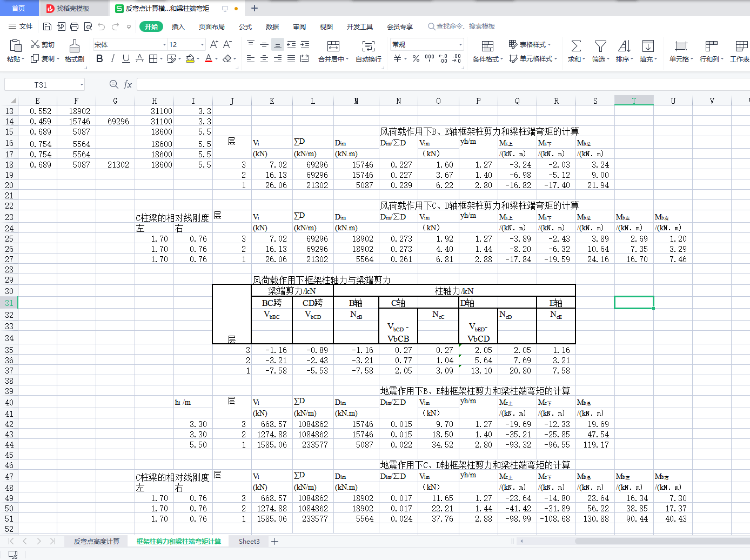Click the 筛选 funnel icon
750x560 pixels.
[x=600, y=46]
